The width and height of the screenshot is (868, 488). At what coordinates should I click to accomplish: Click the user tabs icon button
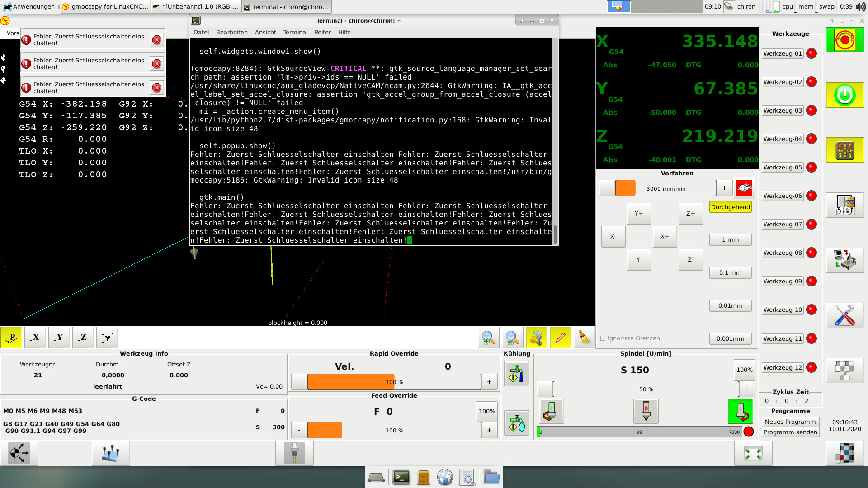tap(844, 371)
